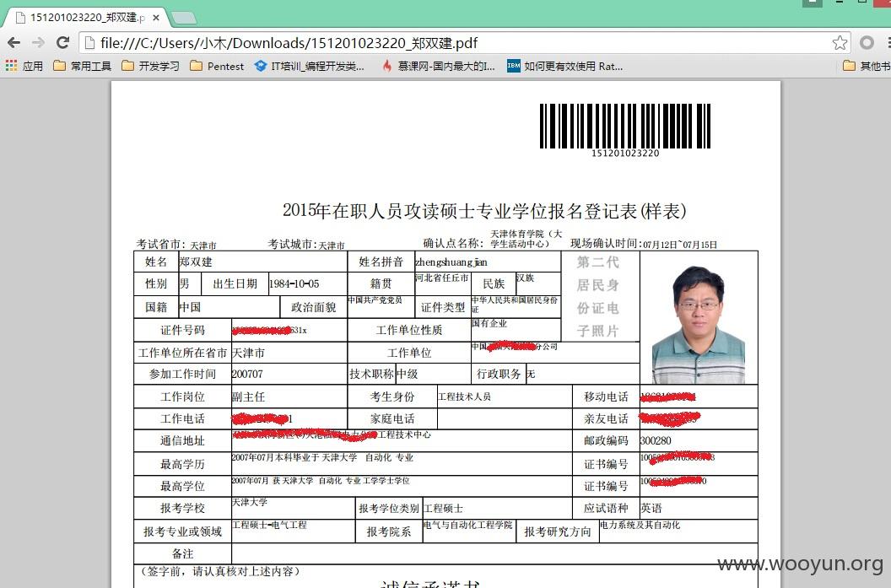Click the postal code 300280
The width and height of the screenshot is (891, 588).
[x=656, y=440]
